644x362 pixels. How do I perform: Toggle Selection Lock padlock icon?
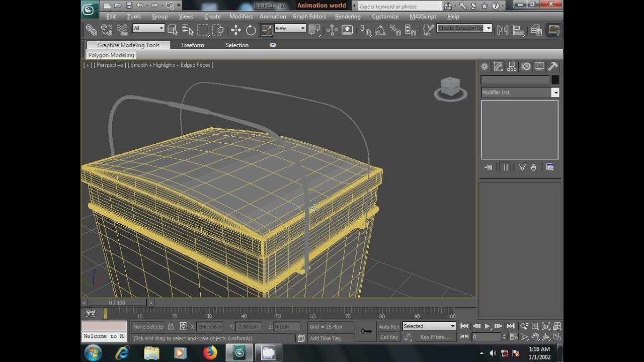coord(171,326)
